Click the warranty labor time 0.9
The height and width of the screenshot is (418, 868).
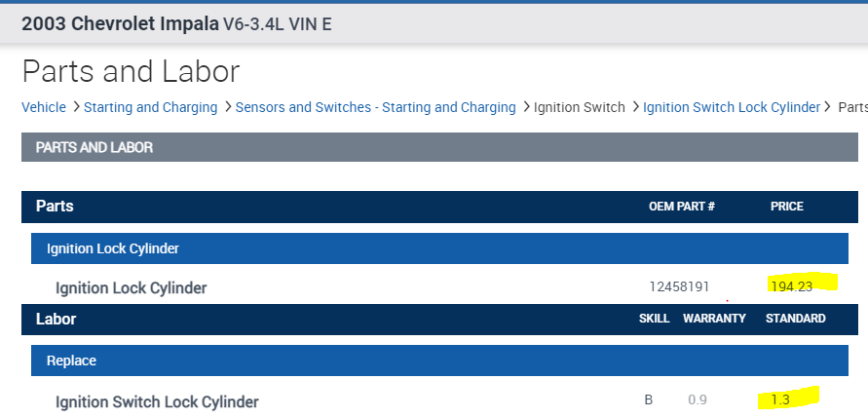pyautogui.click(x=698, y=399)
